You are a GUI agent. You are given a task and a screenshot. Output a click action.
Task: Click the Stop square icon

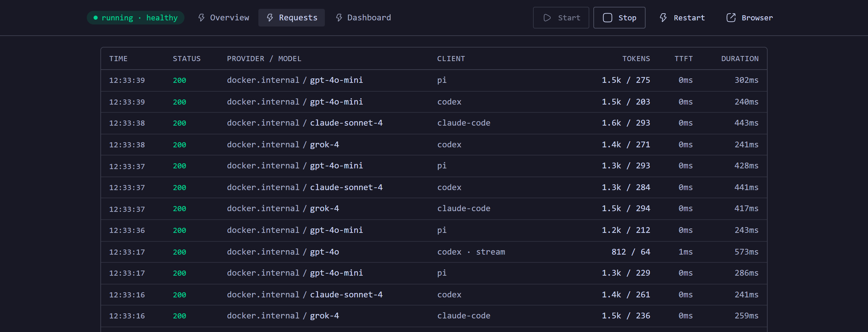point(607,18)
